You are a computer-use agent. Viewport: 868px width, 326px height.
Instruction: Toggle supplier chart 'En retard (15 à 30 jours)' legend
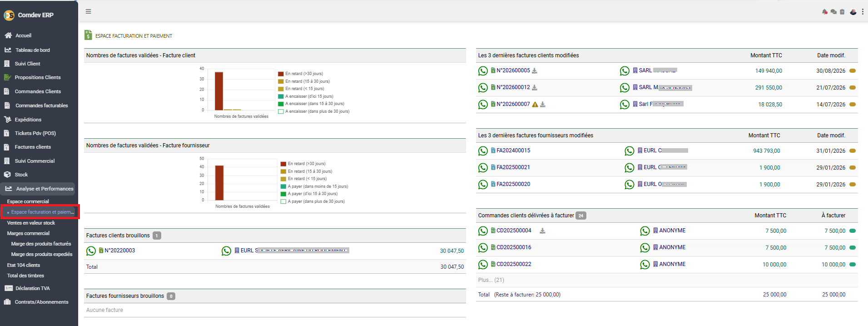(306, 171)
